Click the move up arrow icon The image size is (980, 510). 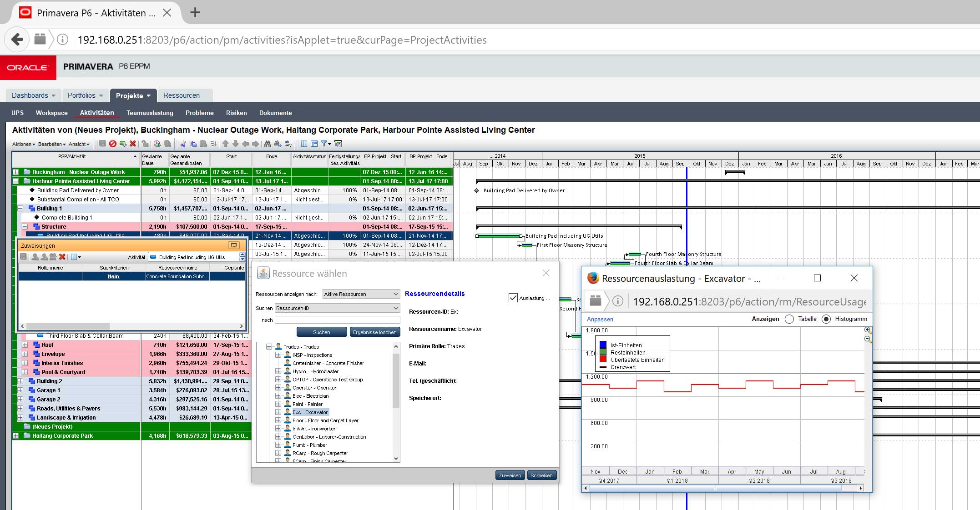pos(226,144)
